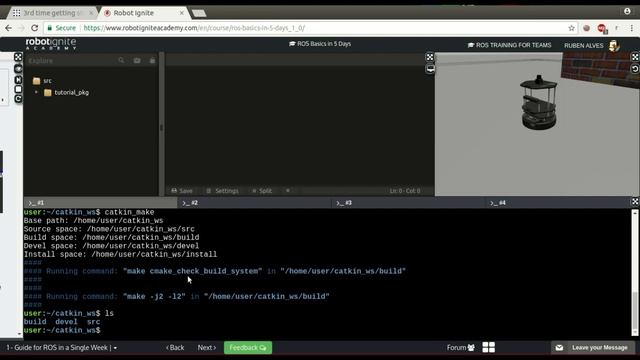640x360 pixels.
Task: Click the lock icon in Explore panel
Action: coord(152,60)
